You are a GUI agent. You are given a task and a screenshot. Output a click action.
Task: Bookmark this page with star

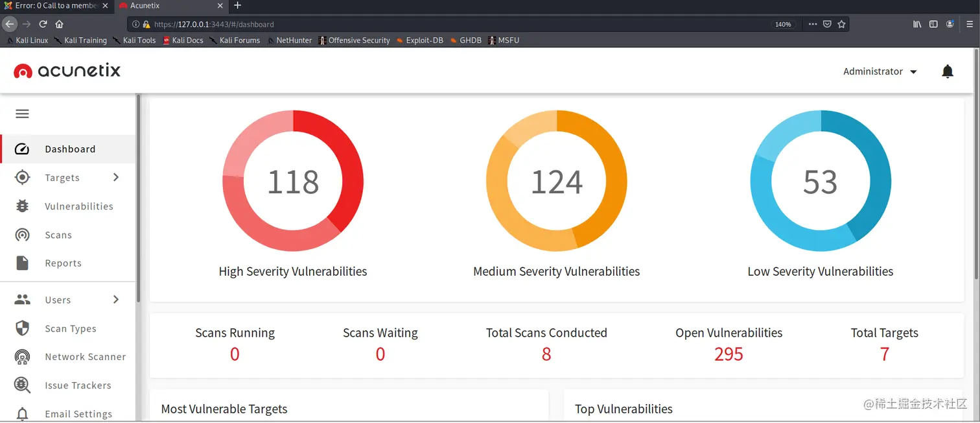pos(841,24)
